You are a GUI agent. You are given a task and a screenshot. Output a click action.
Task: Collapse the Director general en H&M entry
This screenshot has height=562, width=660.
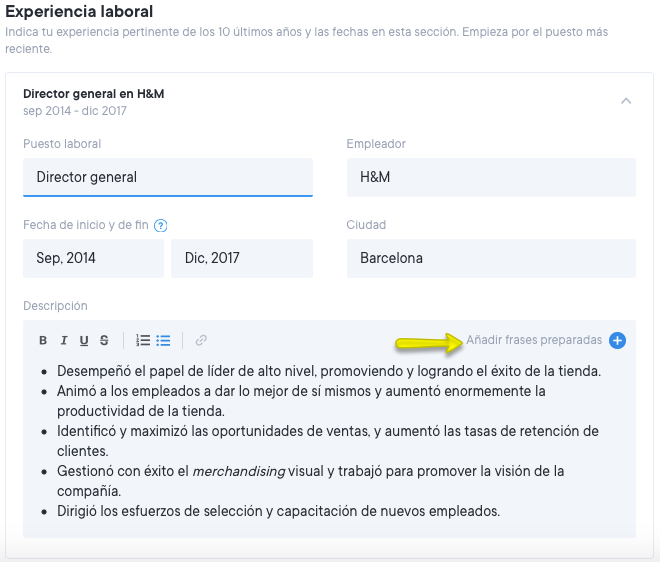pos(626,101)
